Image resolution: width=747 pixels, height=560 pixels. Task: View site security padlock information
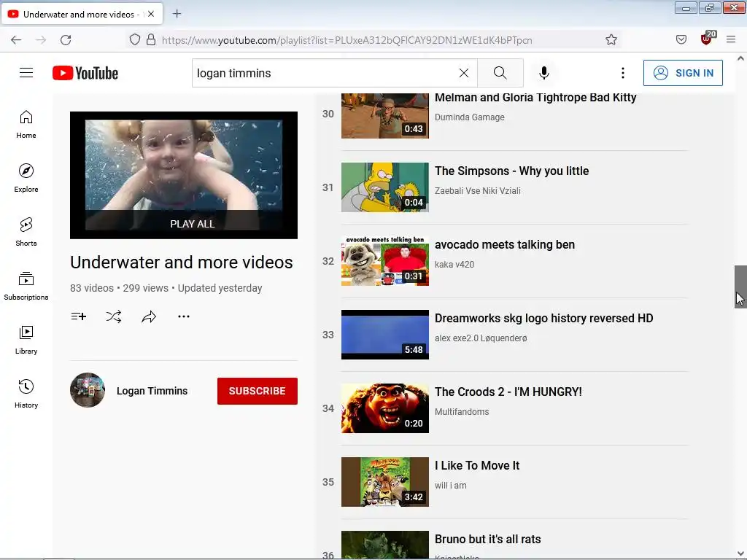click(151, 40)
